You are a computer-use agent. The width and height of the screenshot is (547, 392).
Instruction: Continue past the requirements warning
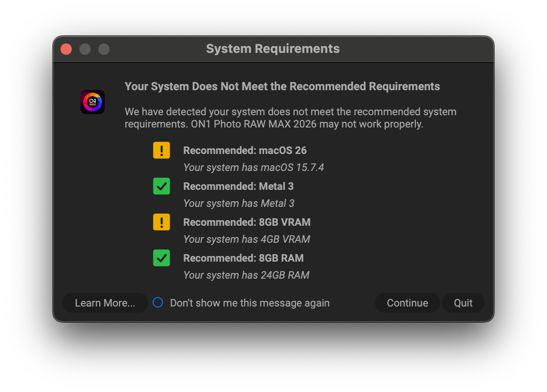(x=407, y=303)
